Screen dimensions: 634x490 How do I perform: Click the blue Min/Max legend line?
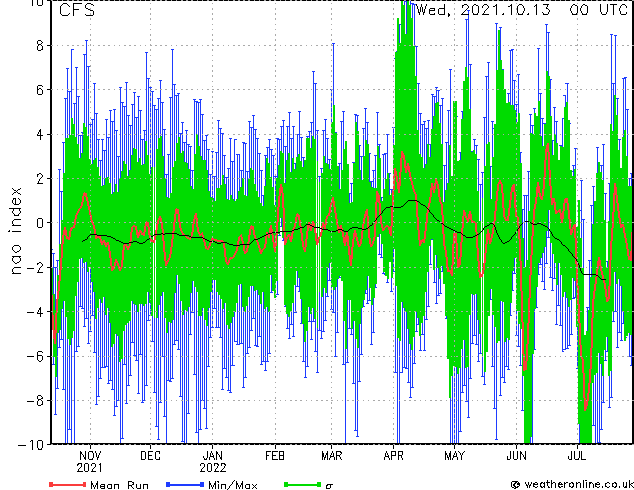click(x=185, y=484)
